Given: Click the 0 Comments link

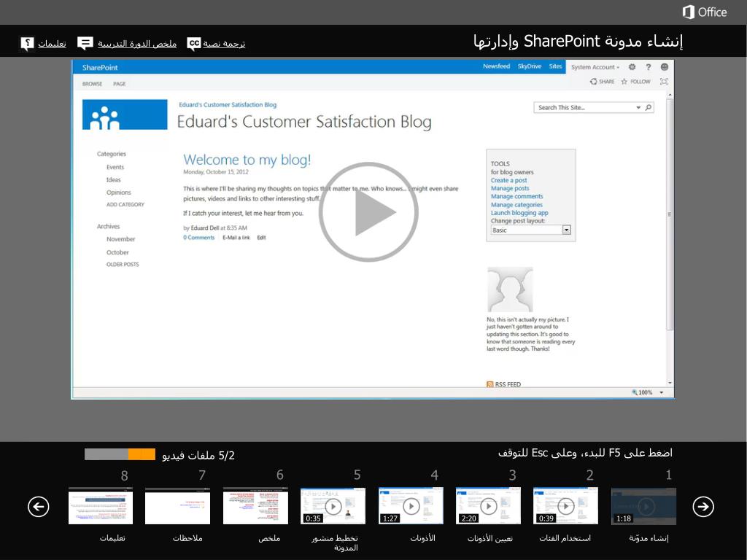Looking at the screenshot, I should (x=198, y=238).
